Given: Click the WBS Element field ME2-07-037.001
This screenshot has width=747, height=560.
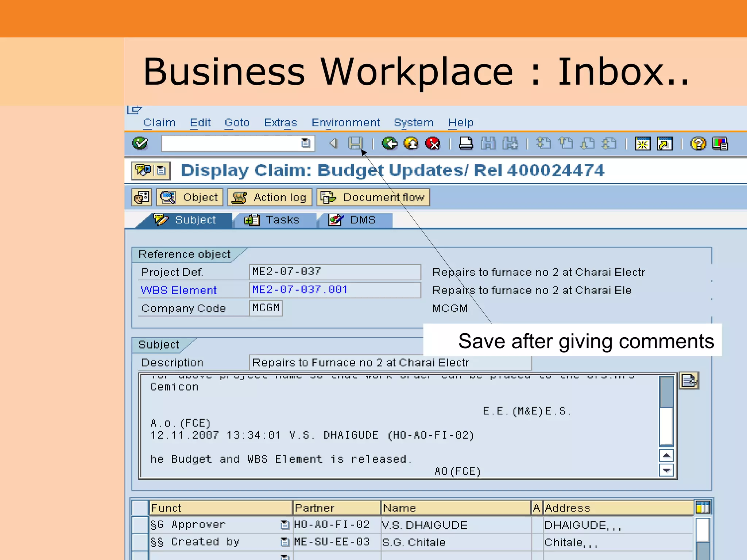Looking at the screenshot, I should click(335, 290).
